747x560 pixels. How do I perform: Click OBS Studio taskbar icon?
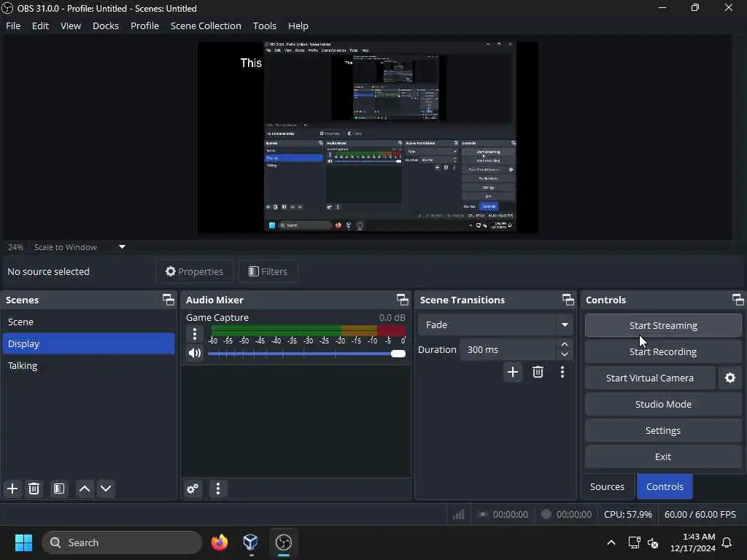[284, 542]
